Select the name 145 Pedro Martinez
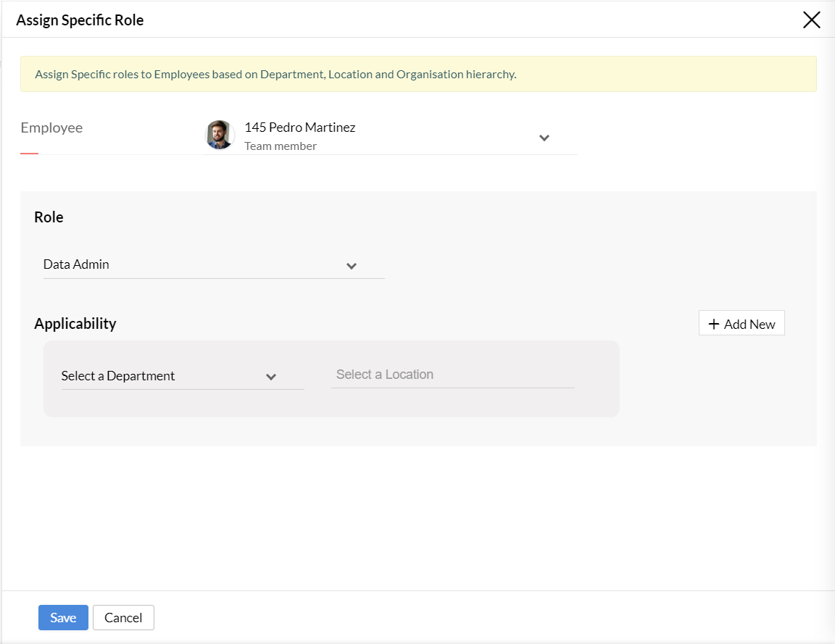The height and width of the screenshot is (644, 835). point(300,127)
